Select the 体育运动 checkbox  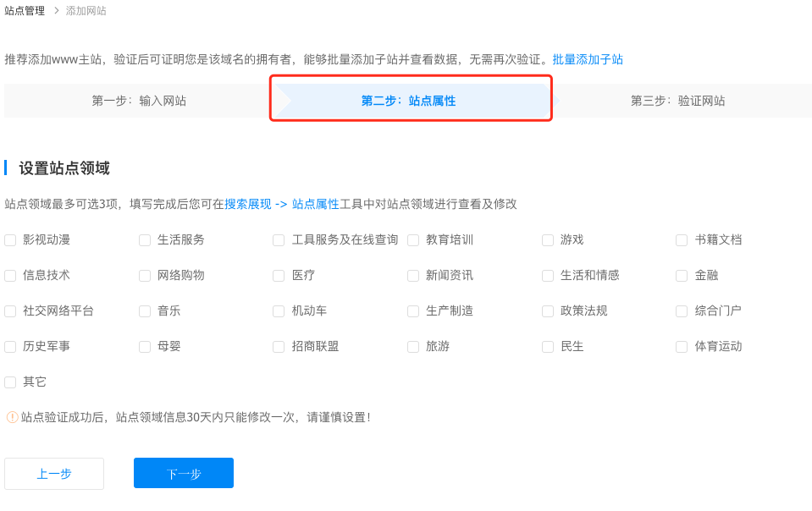682,346
